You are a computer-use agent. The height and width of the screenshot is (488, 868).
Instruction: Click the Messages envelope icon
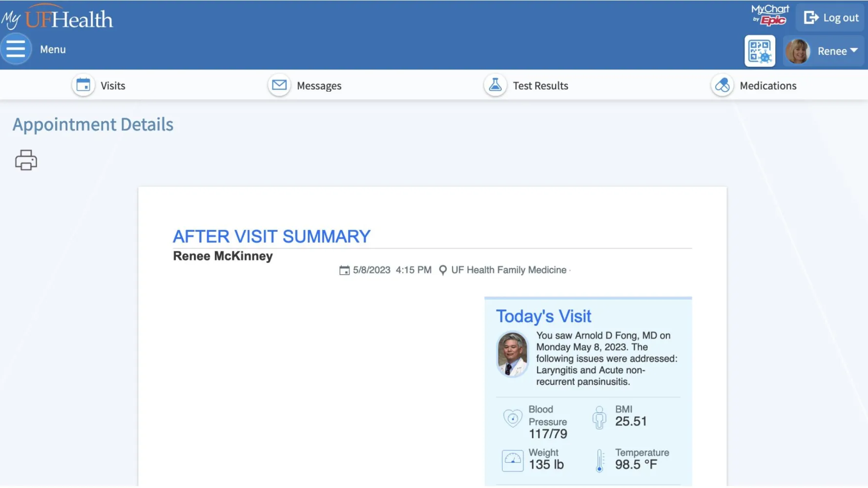[279, 85]
